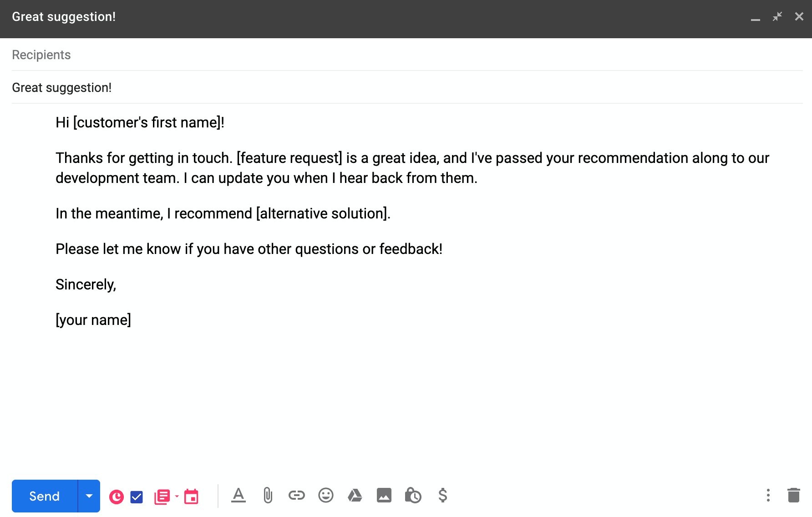812x517 pixels.
Task: Click the dollar sign send money icon
Action: 442,495
